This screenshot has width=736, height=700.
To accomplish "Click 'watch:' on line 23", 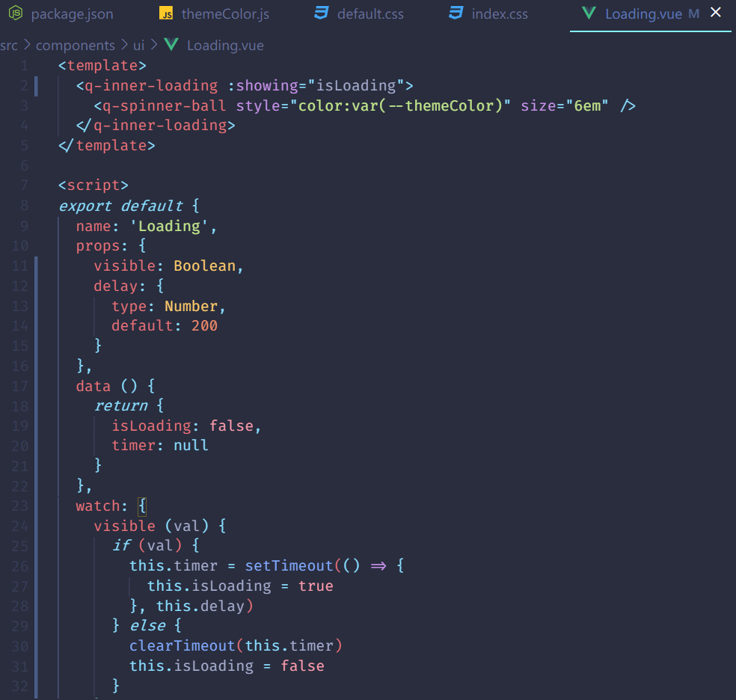I will [x=102, y=506].
